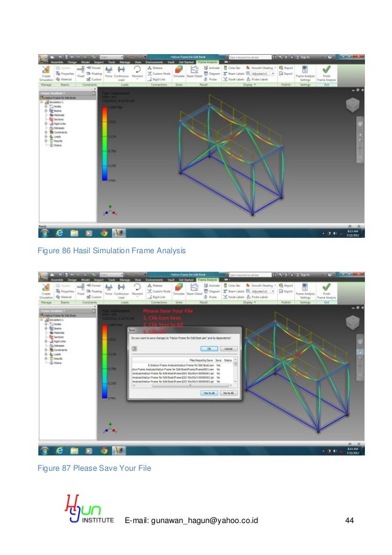Expand Constraints in Figure 86 browser tree

coord(45,132)
